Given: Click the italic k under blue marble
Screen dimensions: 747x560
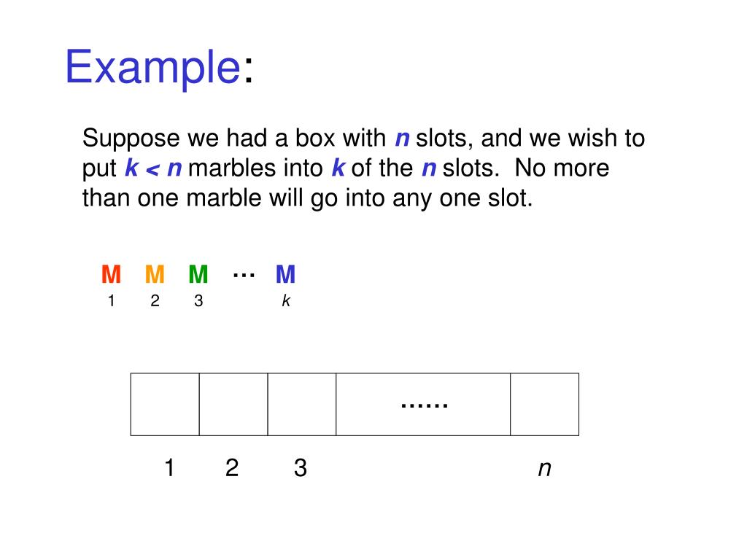Looking at the screenshot, I should [286, 300].
